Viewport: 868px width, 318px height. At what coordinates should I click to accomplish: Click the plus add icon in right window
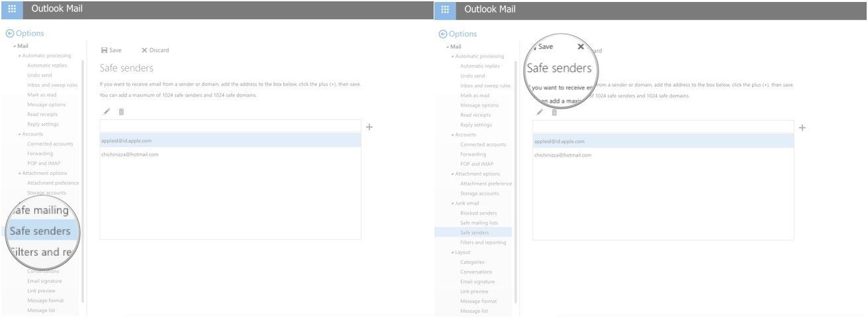(x=802, y=127)
